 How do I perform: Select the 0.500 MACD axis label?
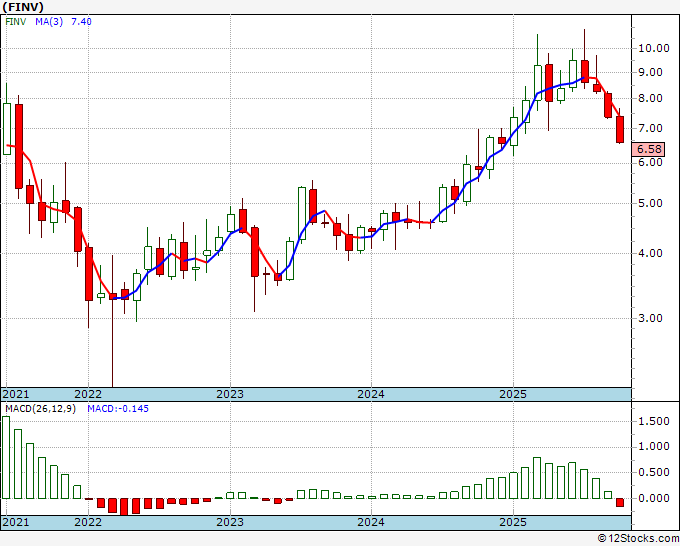click(654, 473)
